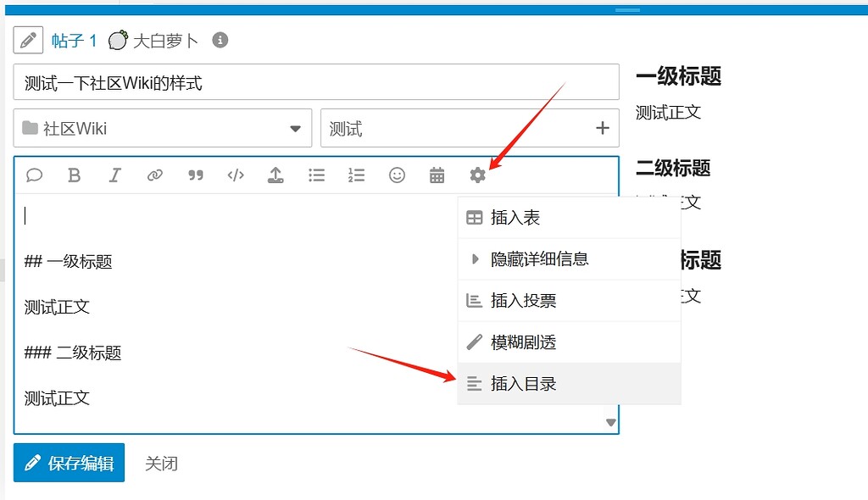Click the 保存编辑 button
Screen dimensions: 868x500
tap(68, 463)
